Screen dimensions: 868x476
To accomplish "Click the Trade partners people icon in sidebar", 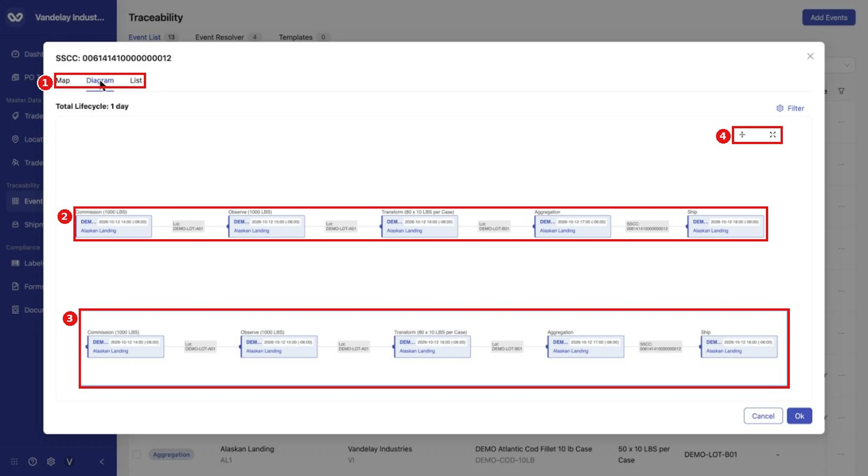I will click(15, 163).
